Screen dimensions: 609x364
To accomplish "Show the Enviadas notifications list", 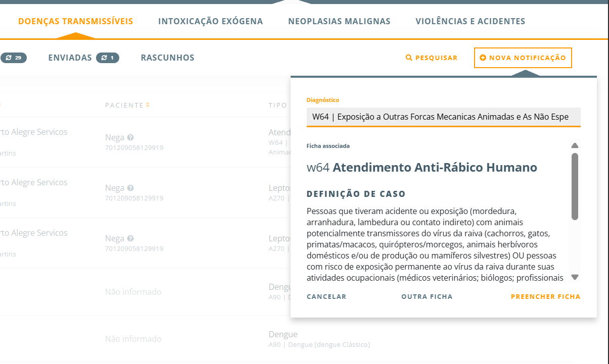I will 70,58.
